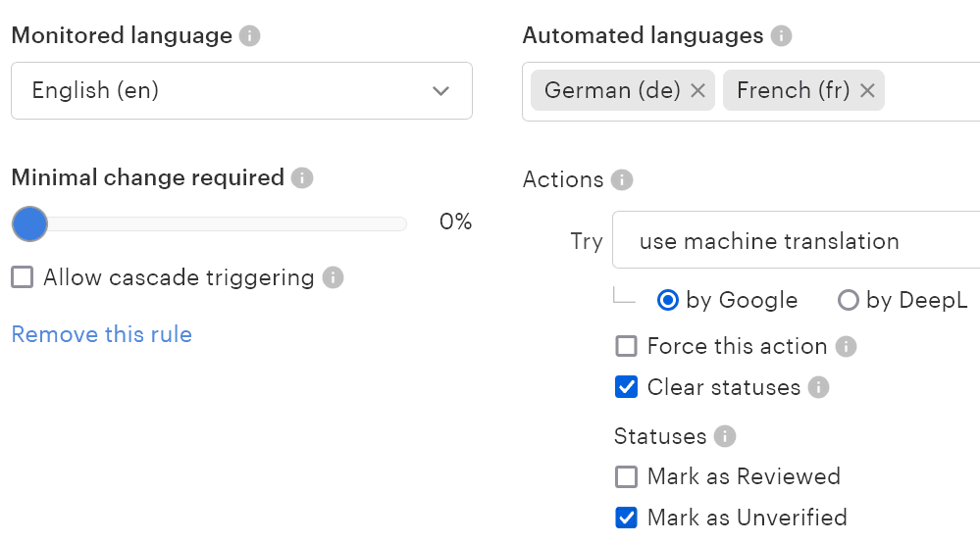This screenshot has width=980, height=544.
Task: Remove German (de) language tag
Action: tap(697, 90)
